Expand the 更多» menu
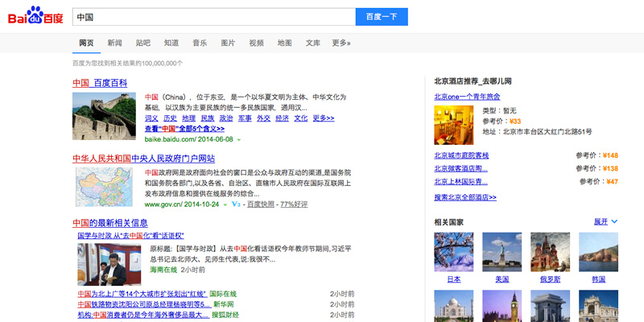Viewport: 644px width, 322px height. 341,43
